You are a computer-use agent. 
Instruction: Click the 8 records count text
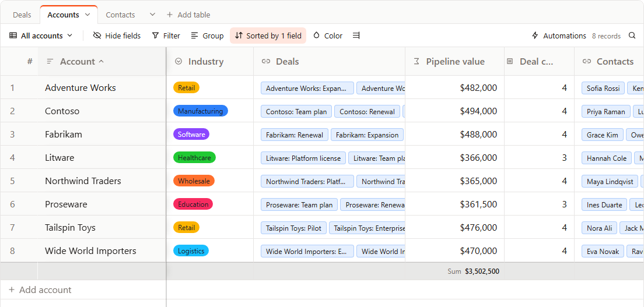click(606, 36)
